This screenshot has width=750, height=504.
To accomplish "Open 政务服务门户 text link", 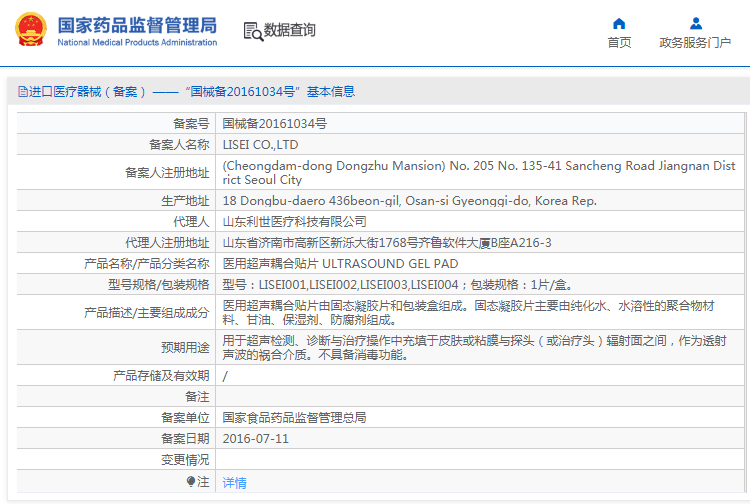I will click(x=695, y=43).
